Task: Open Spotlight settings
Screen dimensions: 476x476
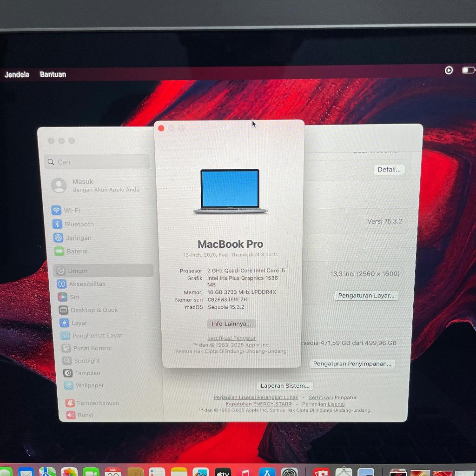Action: pos(86,361)
